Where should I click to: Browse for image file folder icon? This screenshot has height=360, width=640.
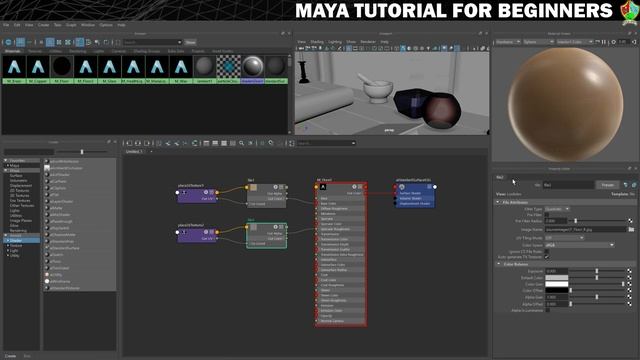coord(631,230)
